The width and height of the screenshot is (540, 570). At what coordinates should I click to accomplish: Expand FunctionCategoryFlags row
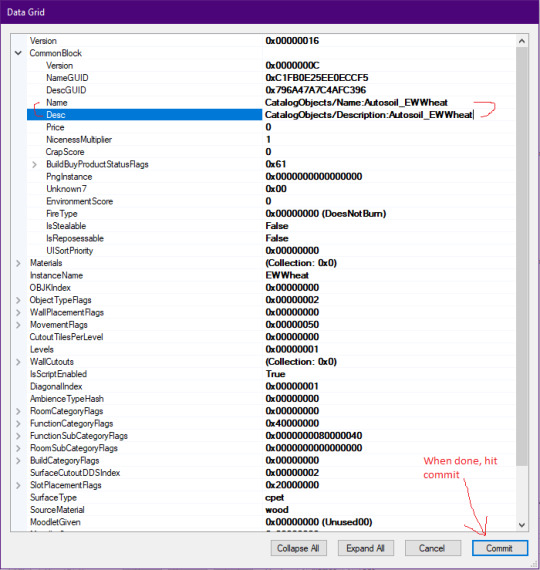(18, 424)
